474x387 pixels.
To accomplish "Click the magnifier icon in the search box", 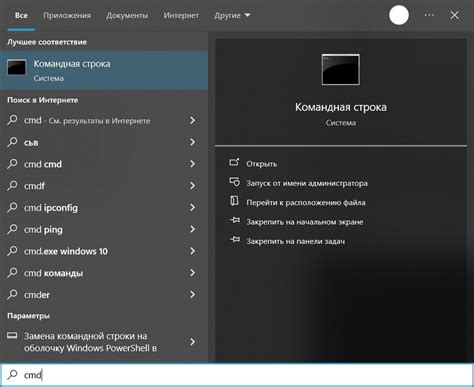I will (12, 375).
